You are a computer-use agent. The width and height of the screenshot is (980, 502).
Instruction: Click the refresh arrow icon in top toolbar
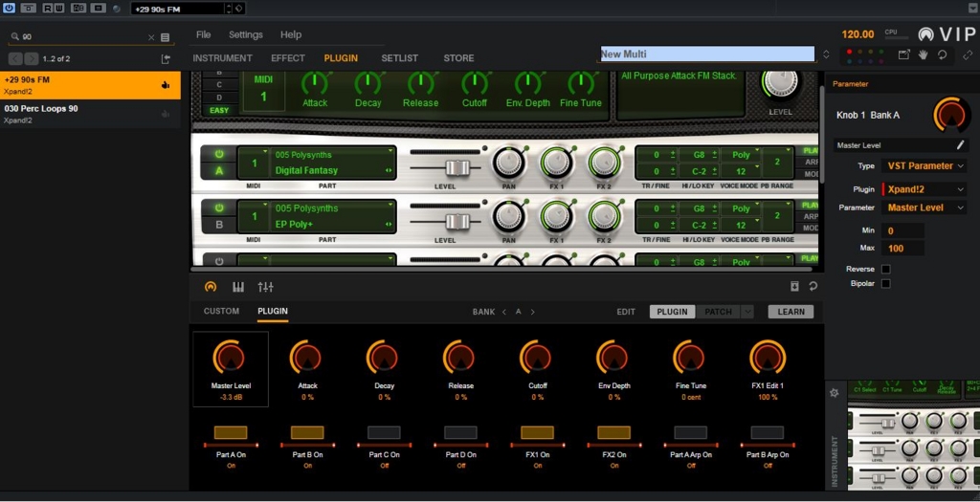click(x=942, y=55)
